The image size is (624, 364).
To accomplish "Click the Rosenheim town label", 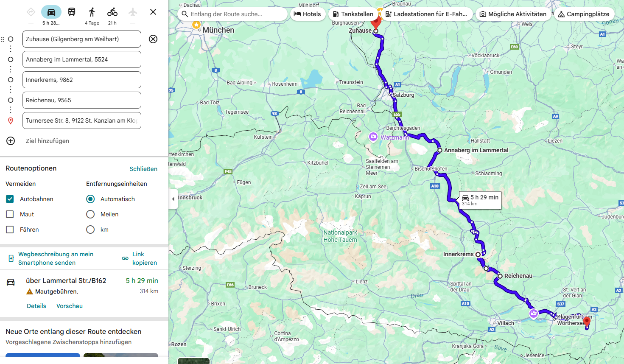I will tap(285, 84).
